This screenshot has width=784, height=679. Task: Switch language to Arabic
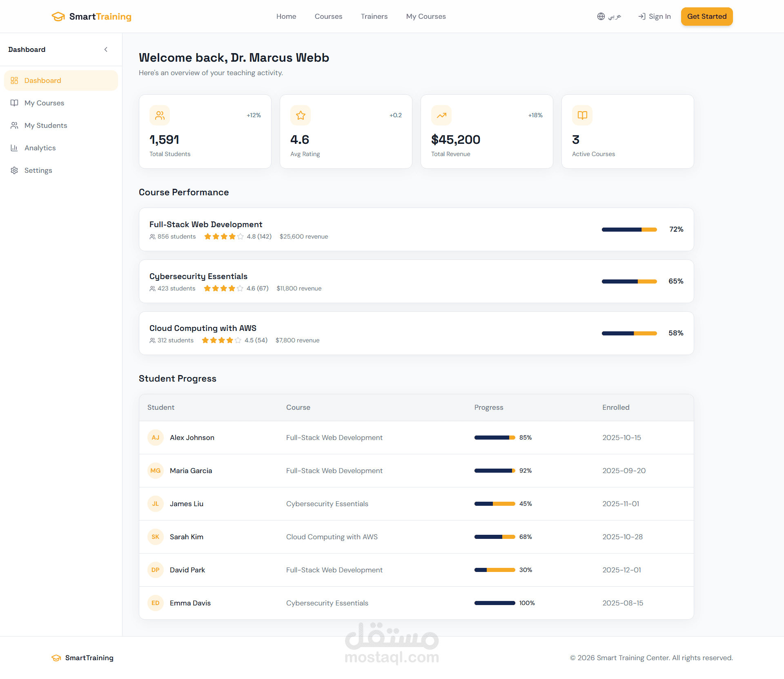click(x=614, y=16)
